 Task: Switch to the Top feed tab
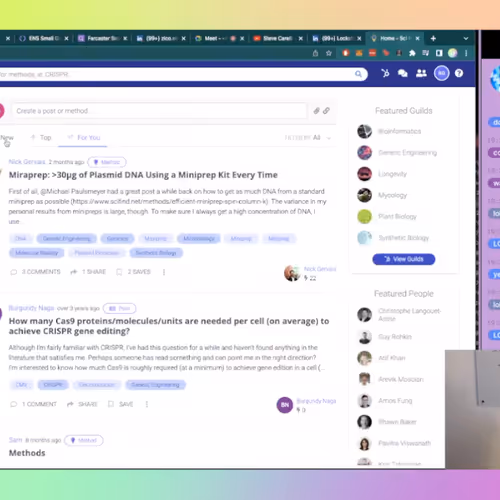pos(41,138)
